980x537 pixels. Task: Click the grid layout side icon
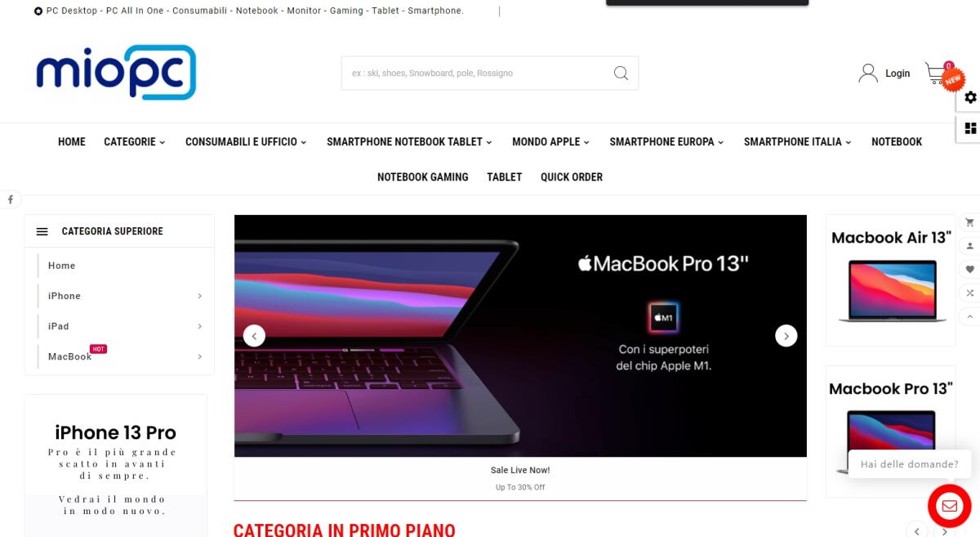(x=970, y=128)
